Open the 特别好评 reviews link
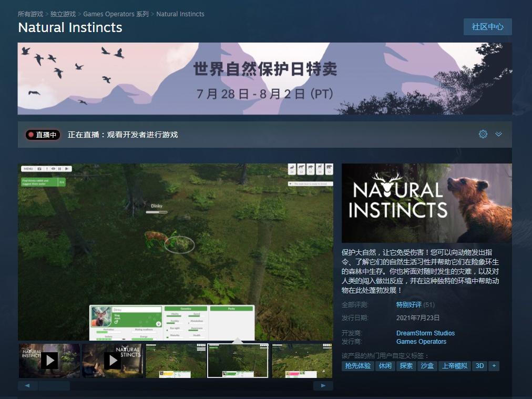This screenshot has height=399, width=532. tap(409, 305)
